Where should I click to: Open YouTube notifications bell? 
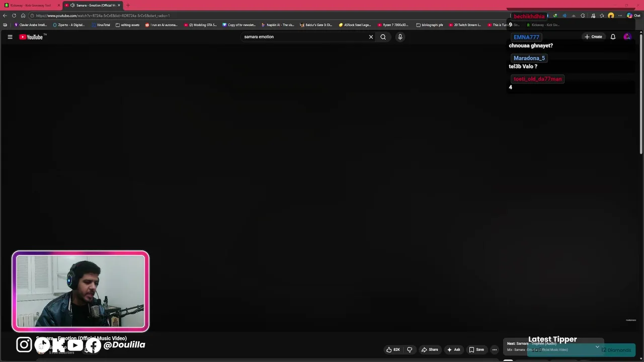click(613, 37)
